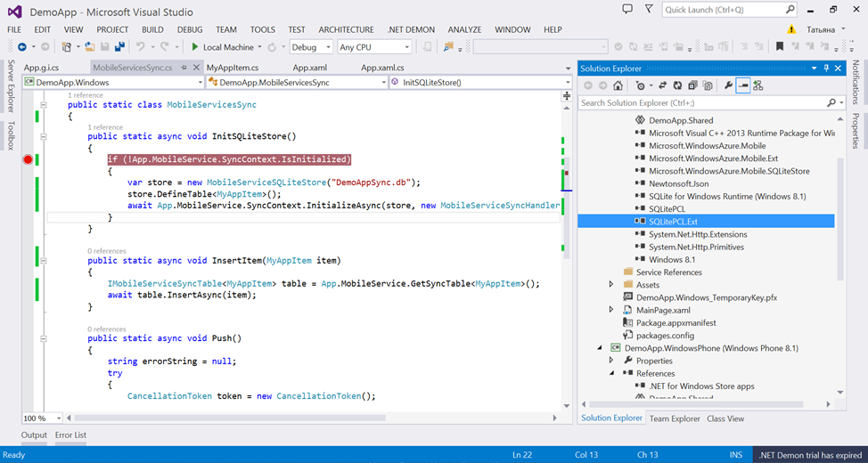Click Refresh icon in Solution Explorer toolbar
Screen dimensions: 868x463
(x=678, y=85)
